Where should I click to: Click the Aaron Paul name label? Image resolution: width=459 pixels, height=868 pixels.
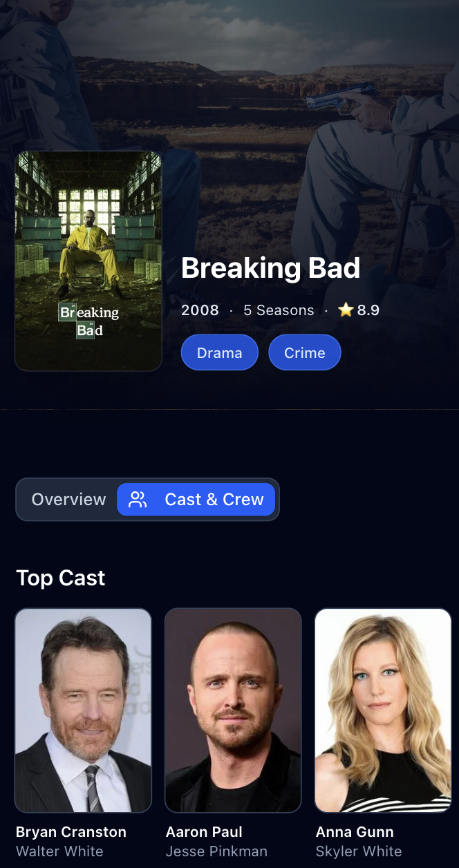(204, 832)
